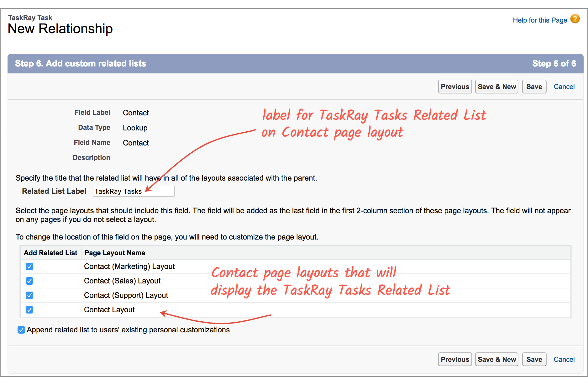Focus the Related List Label input field
Image resolution: width=588 pixels, height=385 pixels.
[x=134, y=191]
